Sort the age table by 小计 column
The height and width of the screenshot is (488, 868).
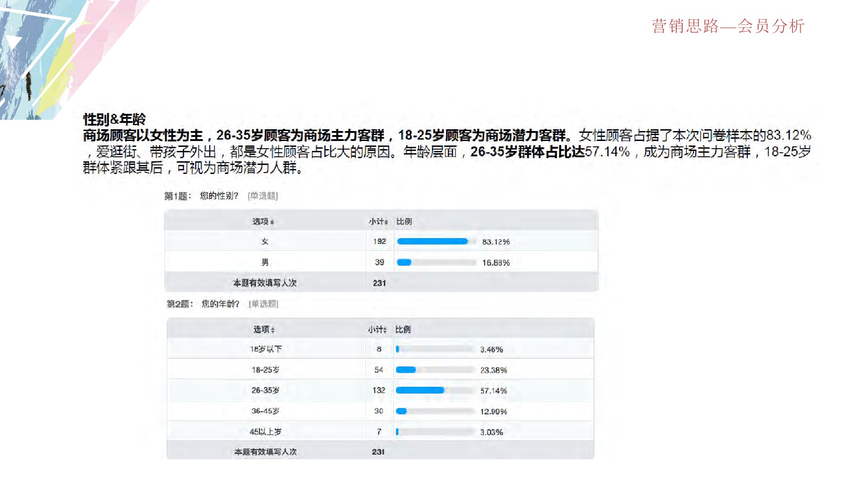[378, 329]
